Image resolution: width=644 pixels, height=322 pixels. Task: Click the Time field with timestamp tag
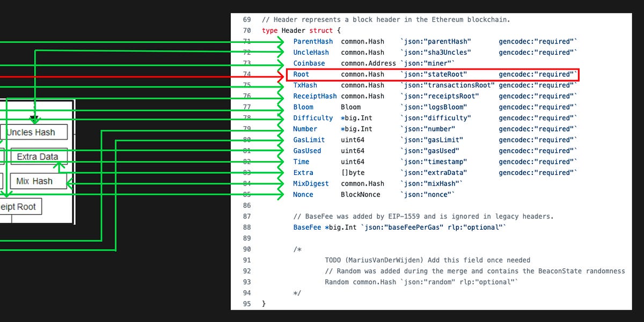tap(301, 162)
